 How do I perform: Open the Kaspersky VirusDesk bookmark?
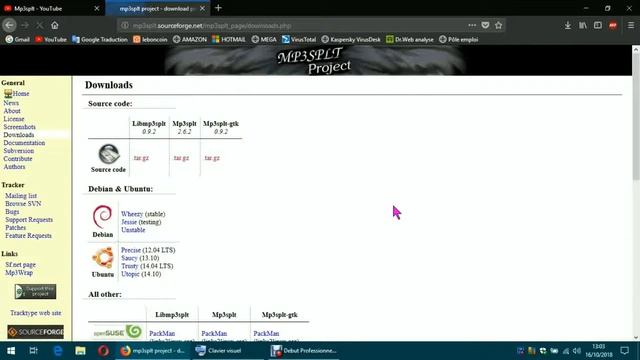tap(351, 40)
